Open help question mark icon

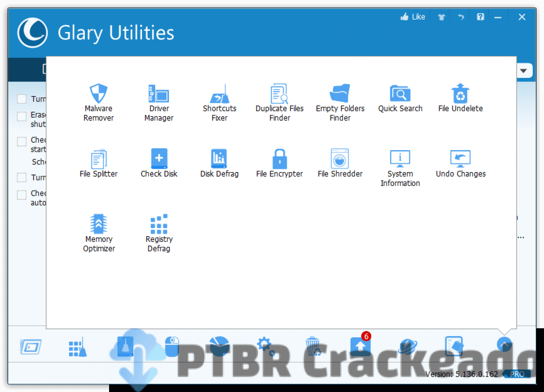480,17
